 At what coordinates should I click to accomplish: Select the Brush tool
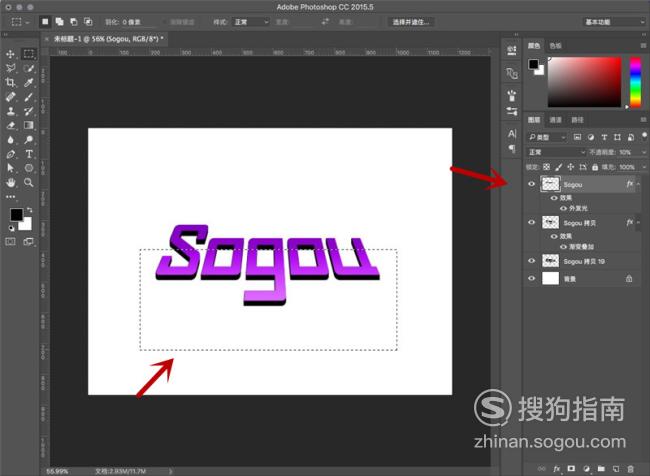(29, 97)
